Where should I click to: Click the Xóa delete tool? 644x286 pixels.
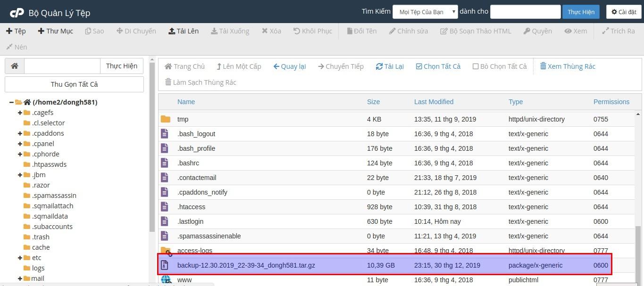[x=271, y=31]
